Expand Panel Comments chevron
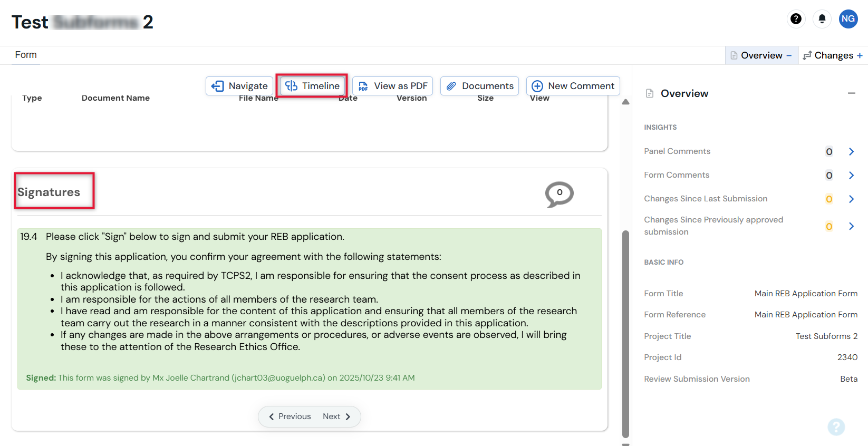 851,152
